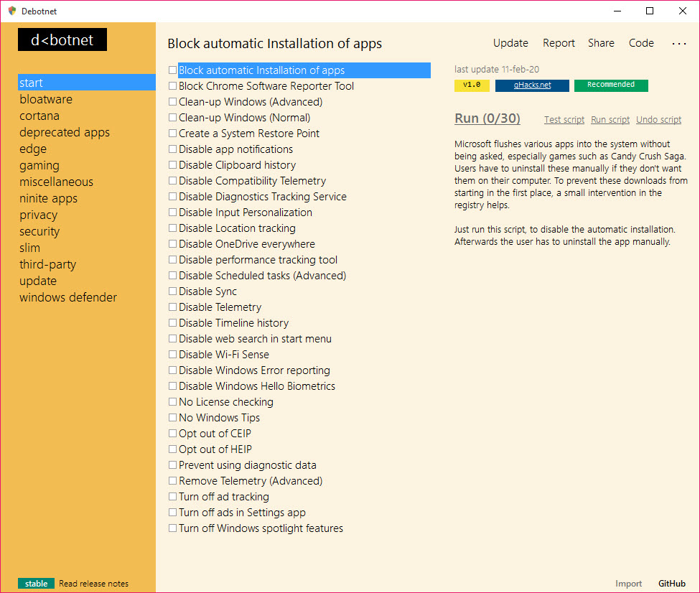Open the Share menu

[601, 43]
